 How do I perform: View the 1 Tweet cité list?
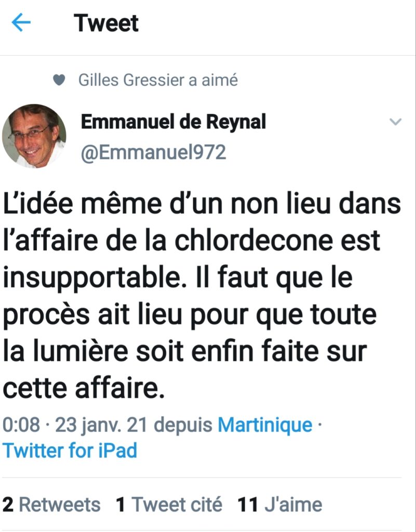pos(169,504)
